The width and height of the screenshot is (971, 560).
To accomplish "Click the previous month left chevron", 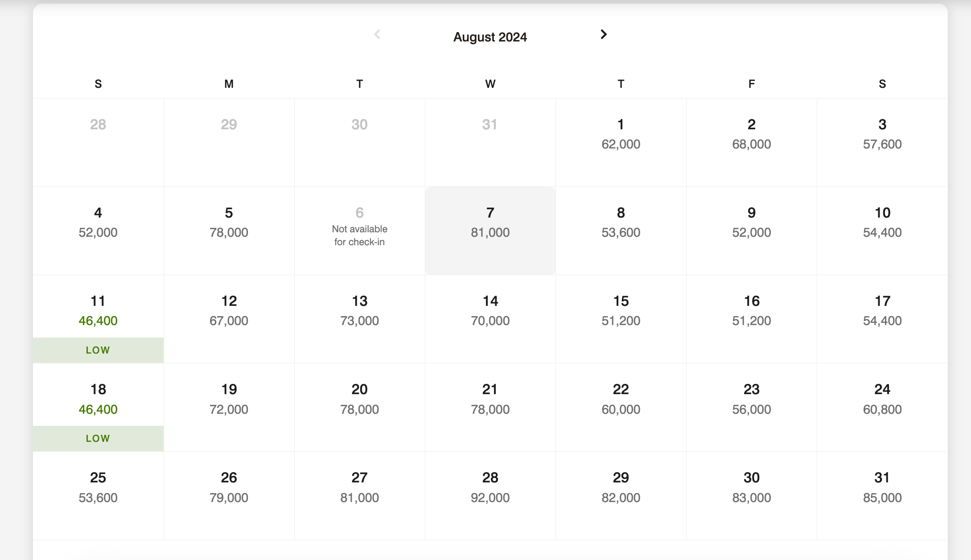I will tap(377, 34).
